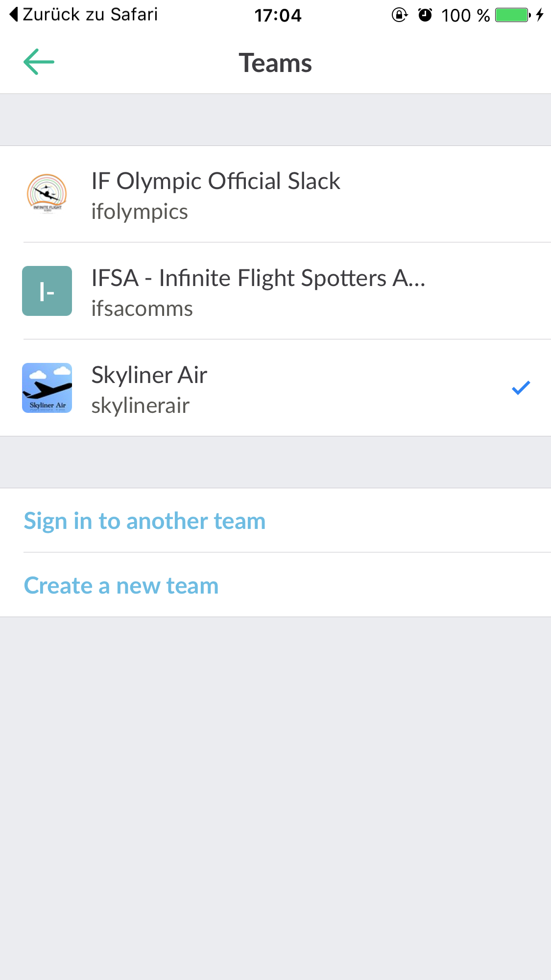
Task: Tap the battery icon in status bar
Action: click(512, 15)
